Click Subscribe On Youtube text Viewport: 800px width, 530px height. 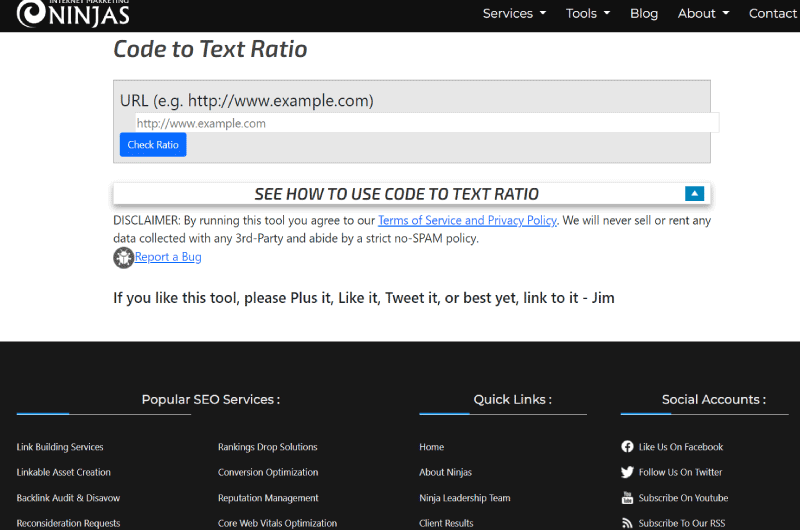[x=683, y=498]
